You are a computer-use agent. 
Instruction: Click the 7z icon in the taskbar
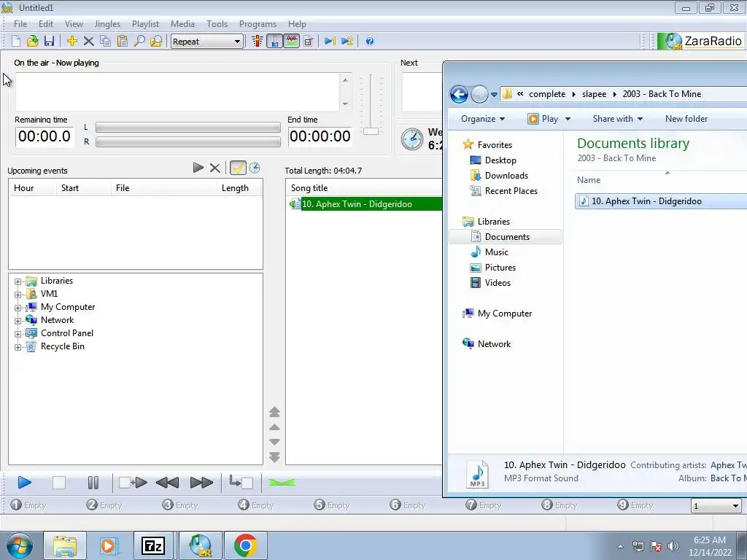pos(153,545)
